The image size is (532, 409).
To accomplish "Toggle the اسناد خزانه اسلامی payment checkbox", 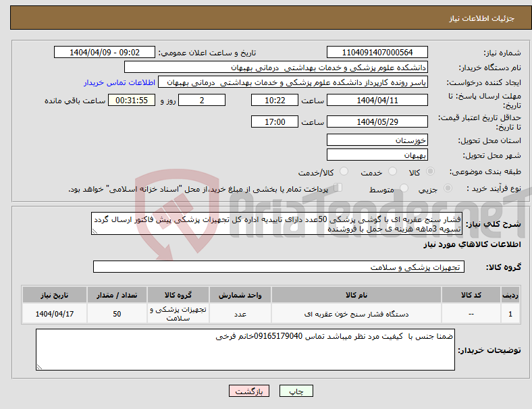I will click(x=338, y=188).
